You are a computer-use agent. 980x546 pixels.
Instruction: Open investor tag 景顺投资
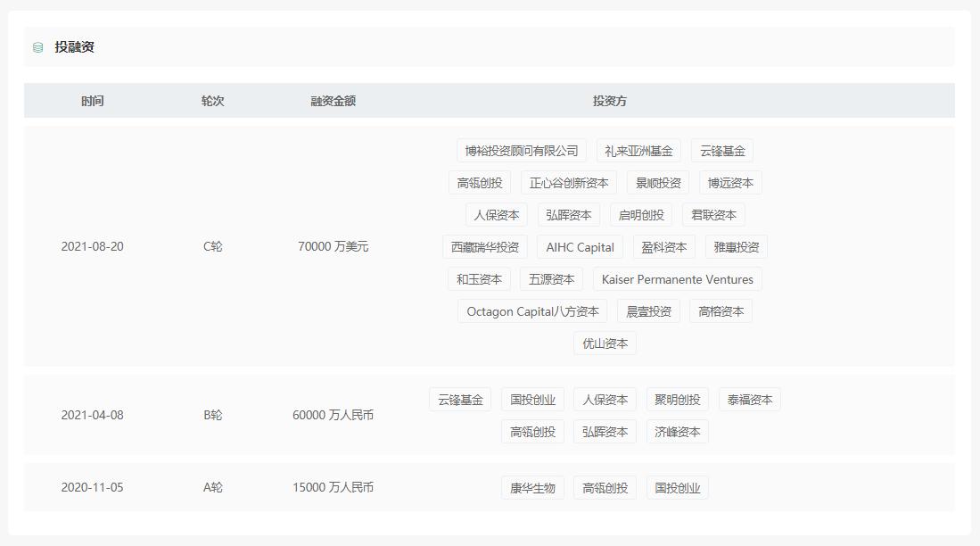658,183
